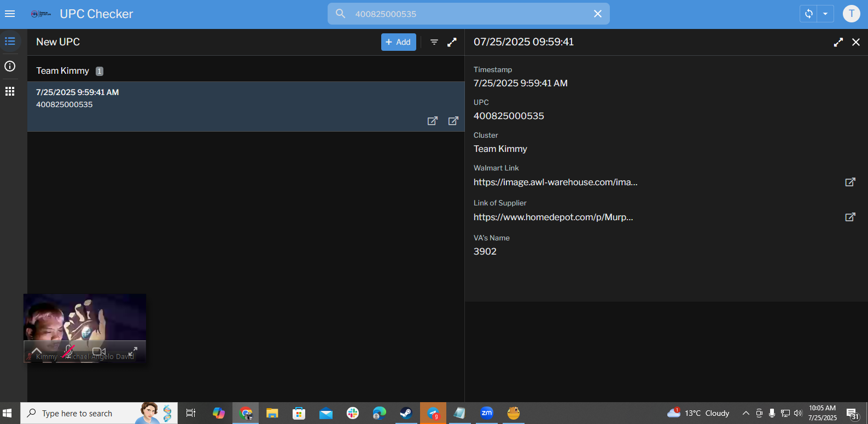This screenshot has height=424, width=868.
Task: Open the filter options icon
Action: tap(434, 42)
